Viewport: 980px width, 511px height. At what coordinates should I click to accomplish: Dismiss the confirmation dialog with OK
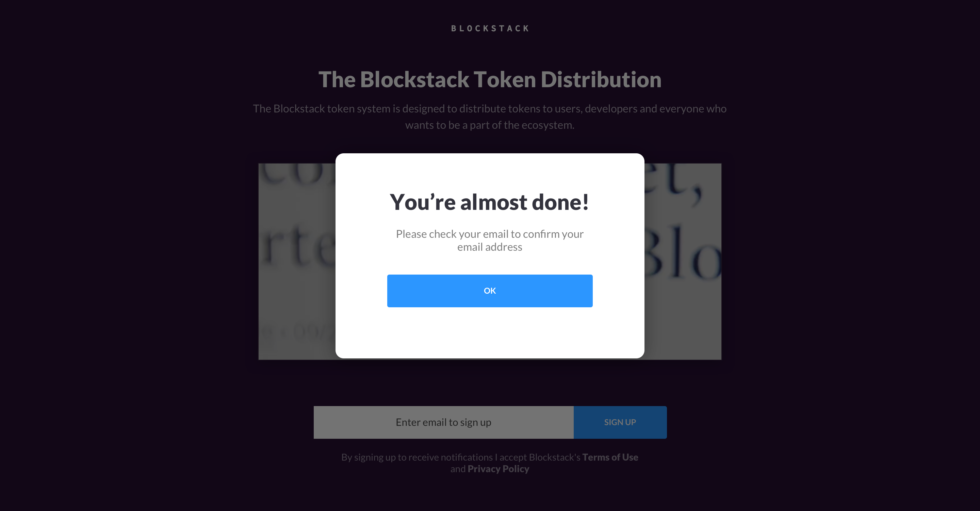click(490, 291)
